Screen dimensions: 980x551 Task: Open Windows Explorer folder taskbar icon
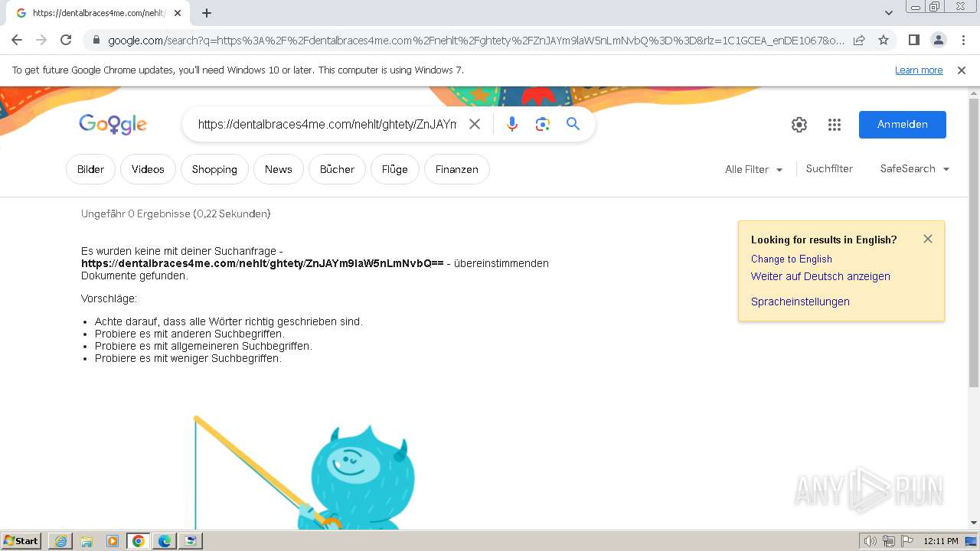click(87, 541)
